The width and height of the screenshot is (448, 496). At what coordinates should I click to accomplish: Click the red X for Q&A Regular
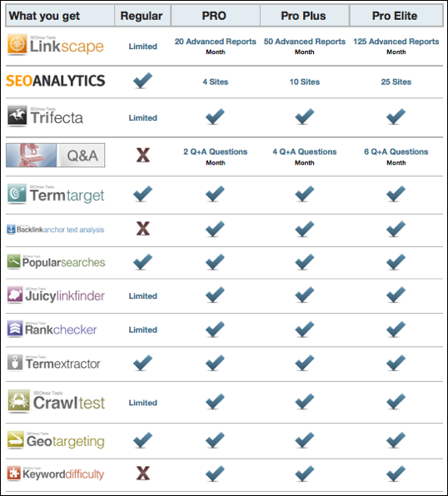[x=143, y=155]
